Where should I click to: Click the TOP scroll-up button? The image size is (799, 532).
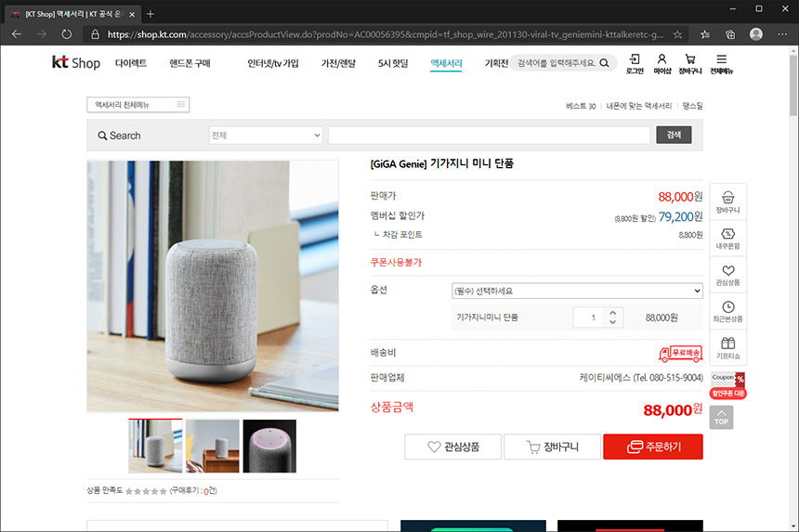pyautogui.click(x=721, y=418)
